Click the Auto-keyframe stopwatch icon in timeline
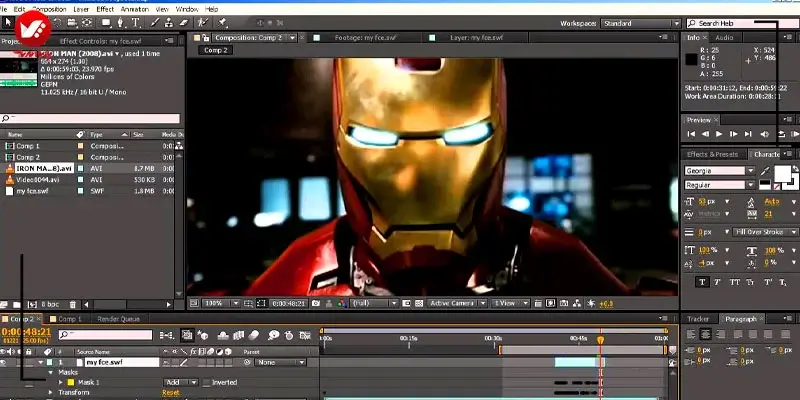 [x=289, y=335]
